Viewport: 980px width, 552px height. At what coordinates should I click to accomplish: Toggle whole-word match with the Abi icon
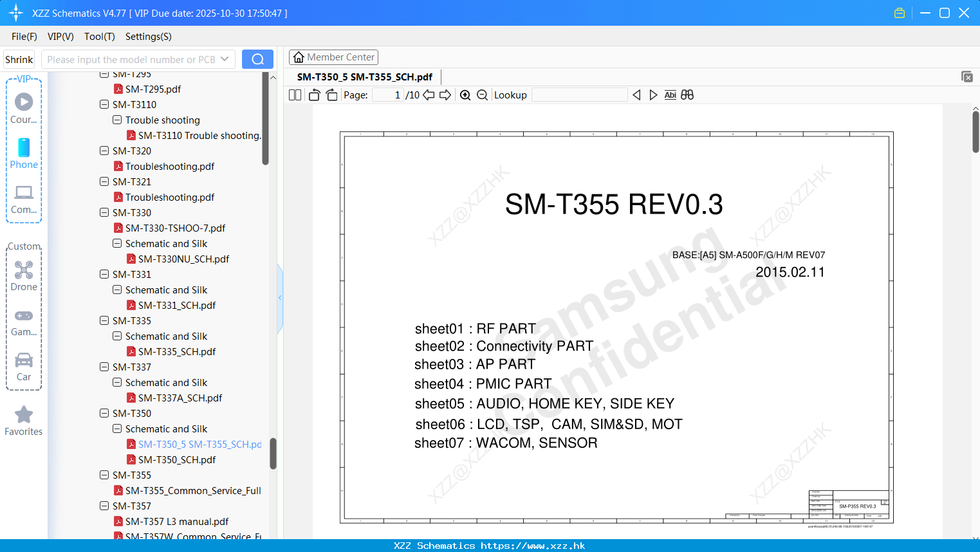tap(670, 95)
